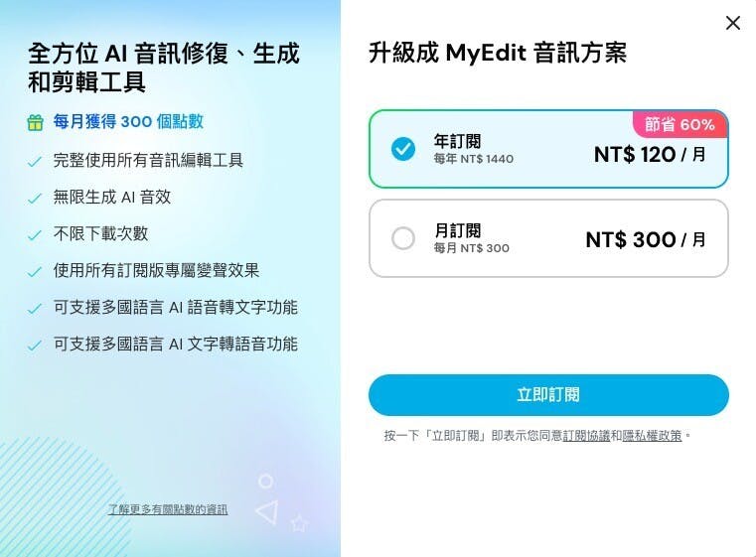Click the NT$ 120 / 月 price
This screenshot has height=557, width=756.
point(650,155)
